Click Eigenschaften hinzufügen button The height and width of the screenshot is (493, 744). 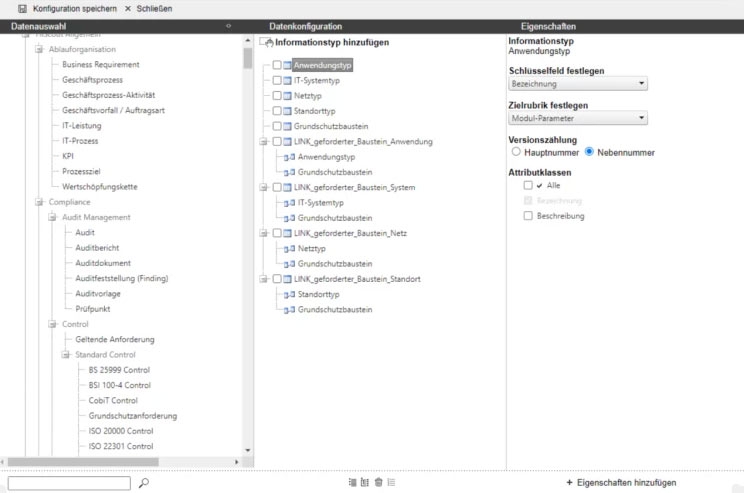click(620, 483)
